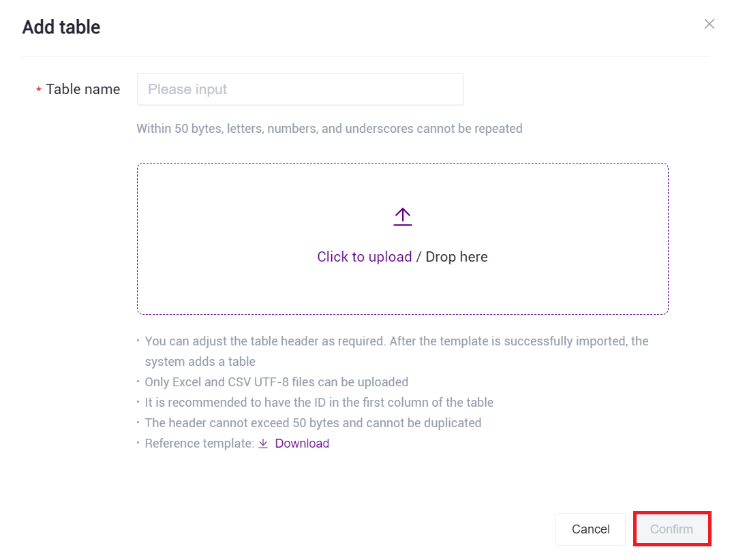Click the system adds a table text line
The width and height of the screenshot is (732, 560).
tap(200, 361)
